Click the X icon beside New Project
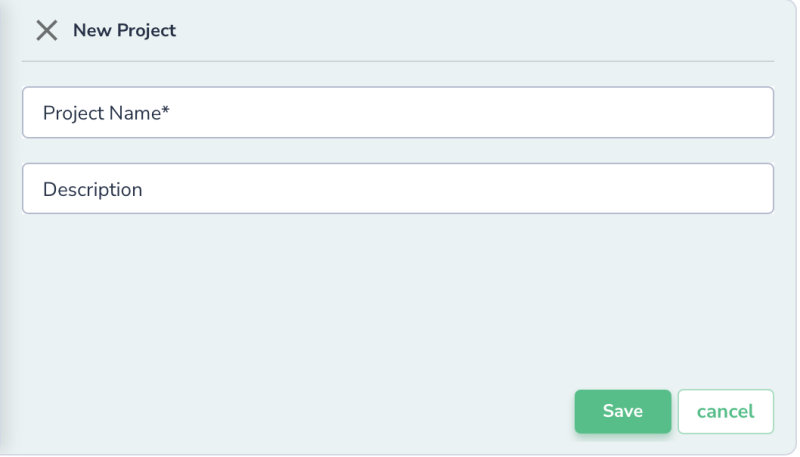800x457 pixels. [46, 30]
